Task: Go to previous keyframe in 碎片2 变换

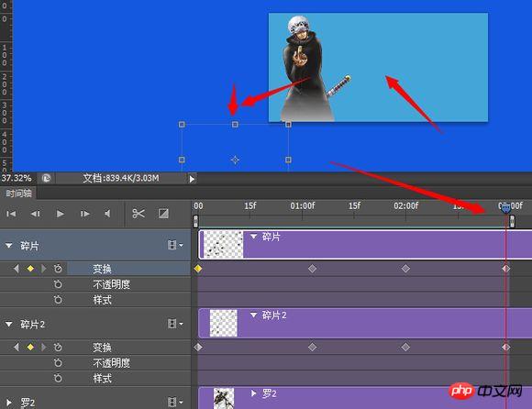Action: point(16,347)
